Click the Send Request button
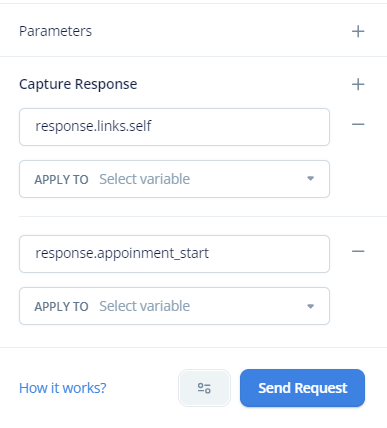Image resolution: width=387 pixels, height=428 pixels. (x=302, y=388)
